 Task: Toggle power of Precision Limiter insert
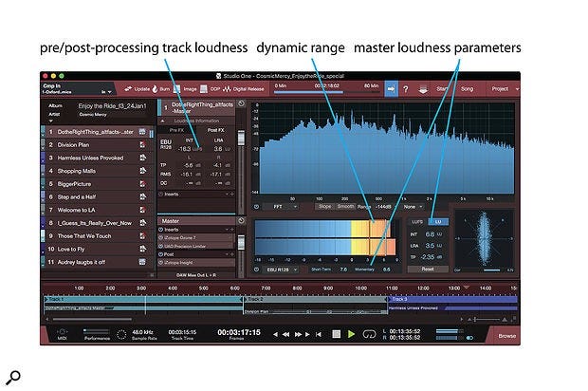161,246
